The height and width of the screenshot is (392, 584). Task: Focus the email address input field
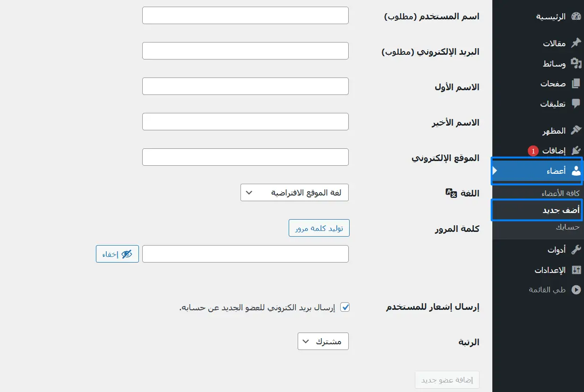(245, 51)
